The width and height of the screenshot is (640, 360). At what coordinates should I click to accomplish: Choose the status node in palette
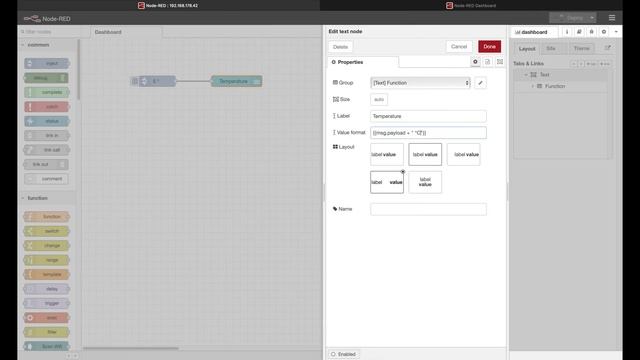[x=47, y=121]
